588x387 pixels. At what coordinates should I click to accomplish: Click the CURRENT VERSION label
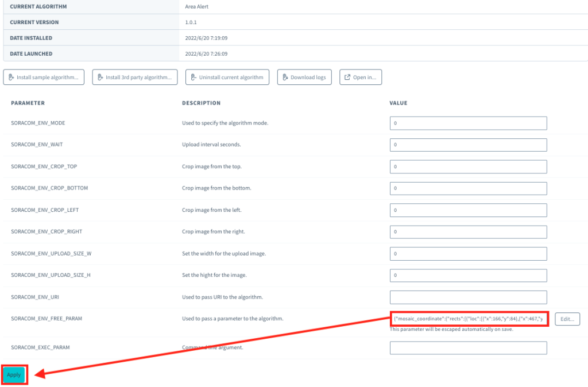[x=34, y=22]
